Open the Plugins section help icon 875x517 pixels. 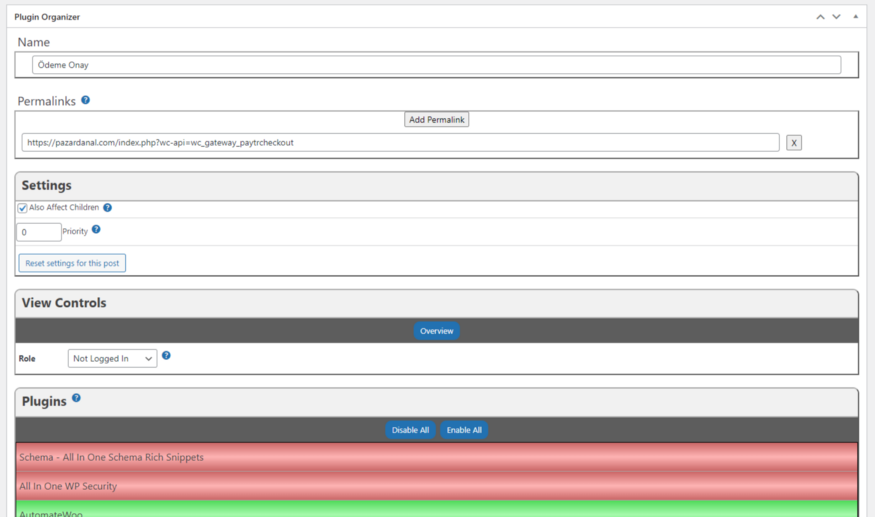pos(76,398)
